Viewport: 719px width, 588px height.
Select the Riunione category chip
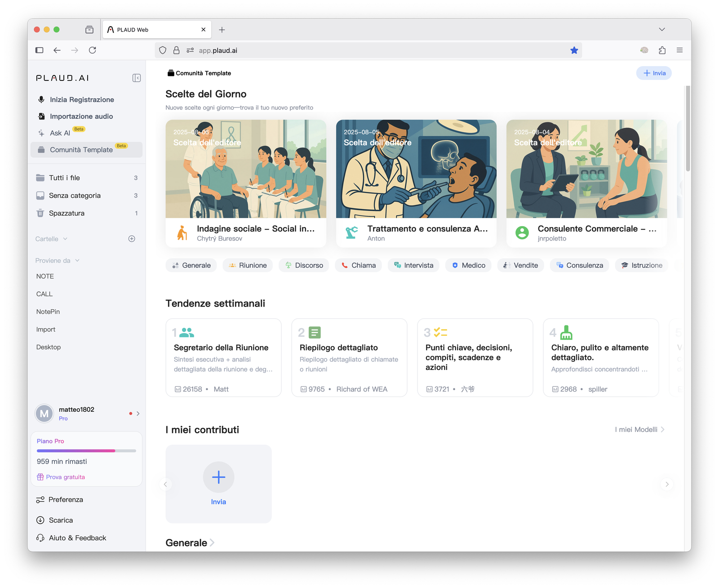coord(248,265)
